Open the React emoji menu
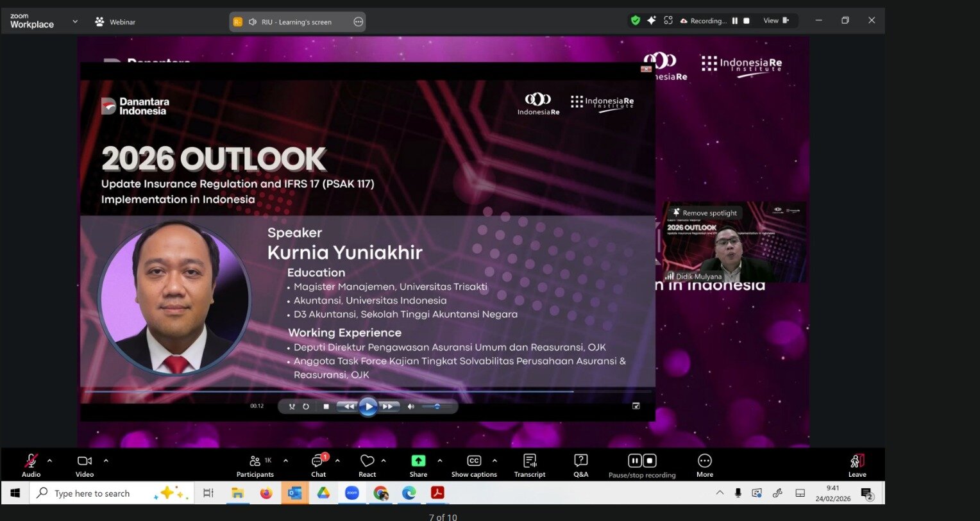The image size is (980, 521). 367,464
